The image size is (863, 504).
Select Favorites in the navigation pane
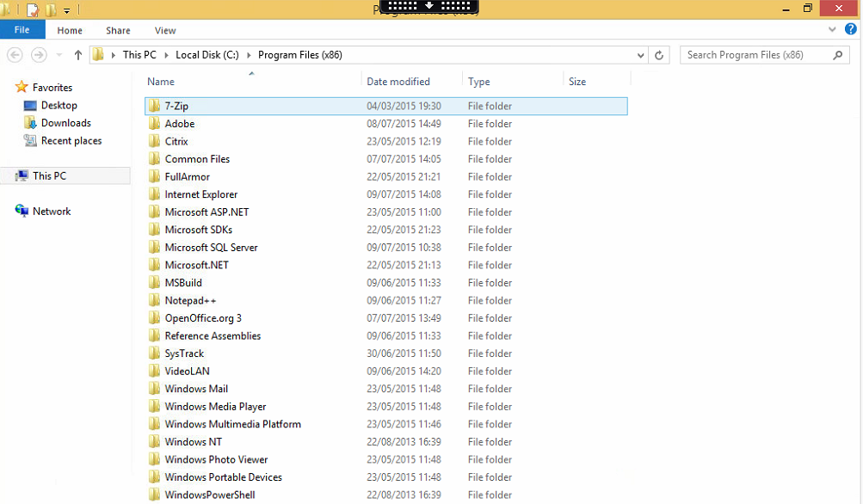coord(52,88)
